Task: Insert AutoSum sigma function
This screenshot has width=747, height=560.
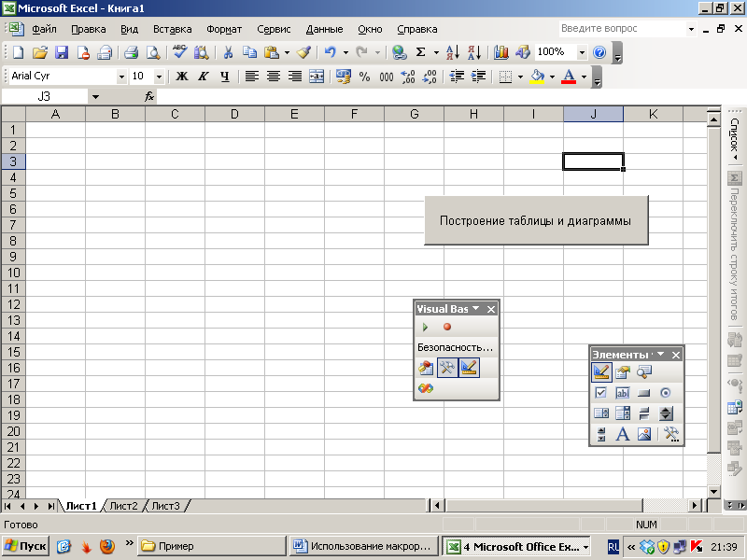Action: coord(421,52)
